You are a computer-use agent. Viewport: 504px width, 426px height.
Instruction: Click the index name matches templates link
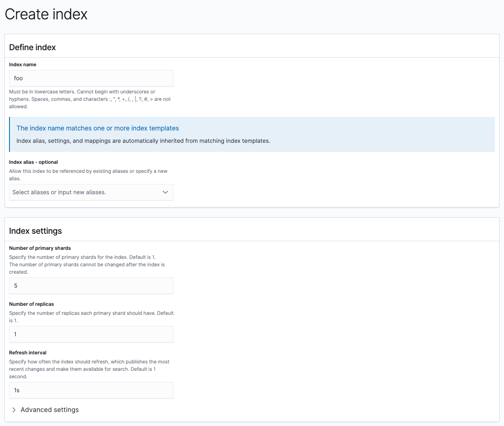[98, 128]
